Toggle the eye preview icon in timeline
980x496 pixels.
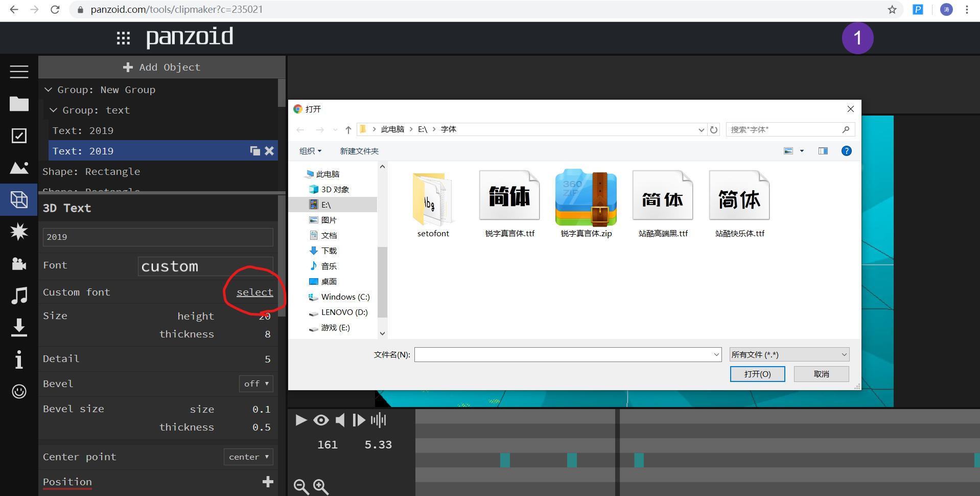point(321,420)
